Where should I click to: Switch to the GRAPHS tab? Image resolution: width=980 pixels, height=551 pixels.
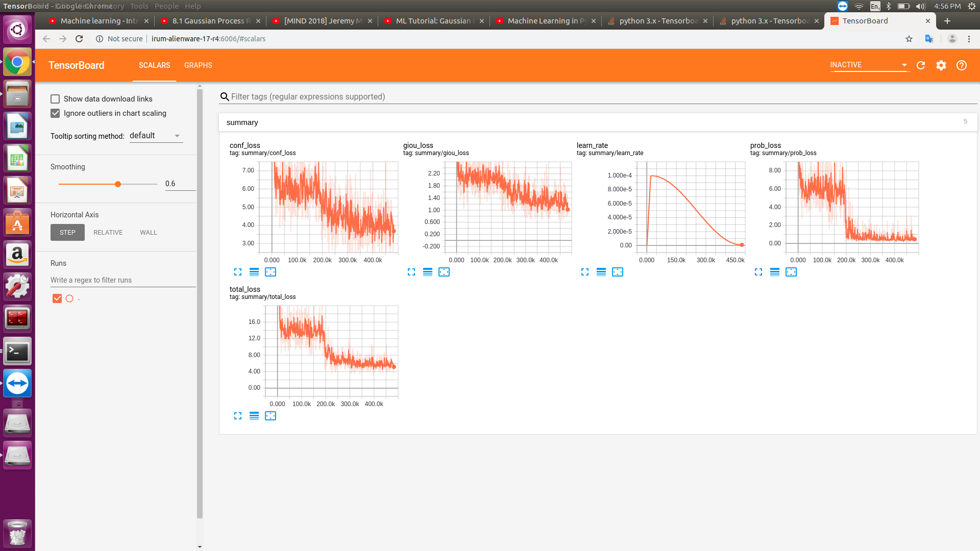pos(198,65)
